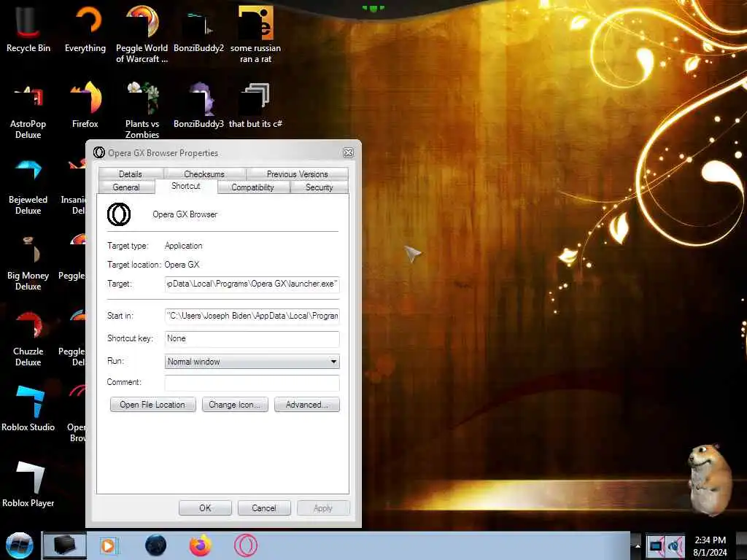The height and width of the screenshot is (560, 747).
Task: Select the Bejeweled Deluxe desktop icon
Action: coord(28,187)
